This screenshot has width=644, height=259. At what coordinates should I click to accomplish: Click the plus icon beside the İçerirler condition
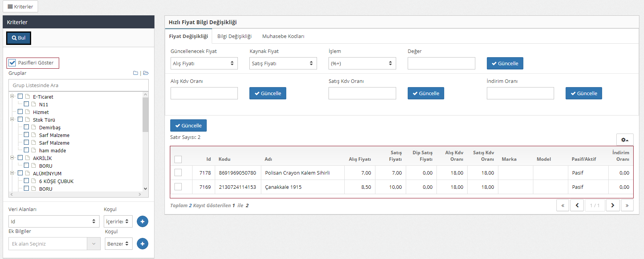pos(142,221)
